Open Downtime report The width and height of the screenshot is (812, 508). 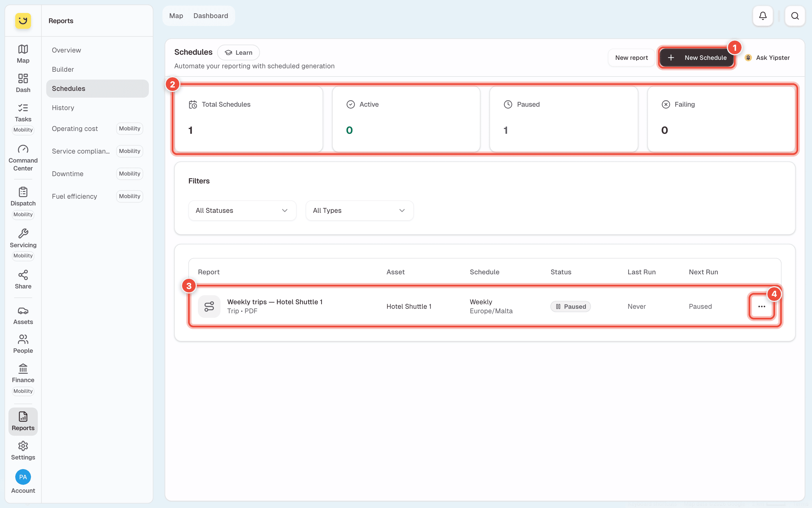(97, 174)
